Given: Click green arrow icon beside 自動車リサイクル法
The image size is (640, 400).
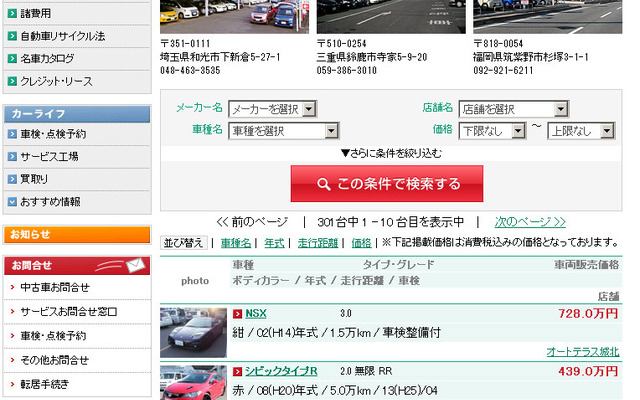Looking at the screenshot, I should 12,36.
